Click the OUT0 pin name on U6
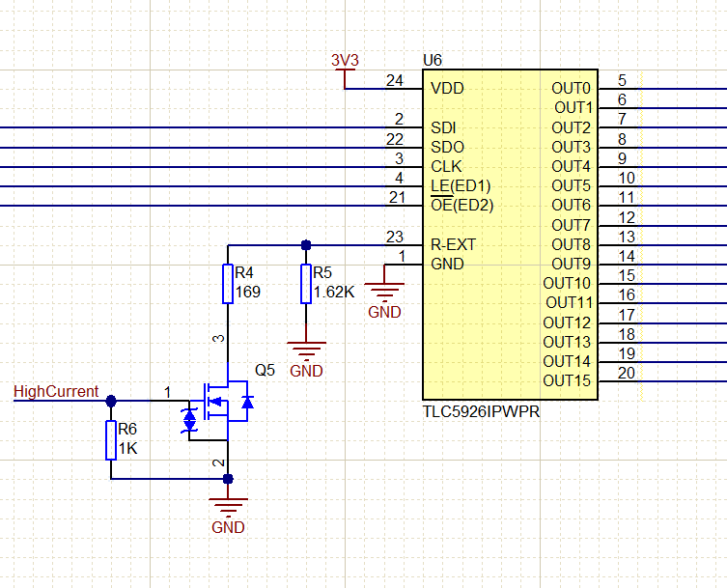This screenshot has width=727, height=588. point(572,88)
